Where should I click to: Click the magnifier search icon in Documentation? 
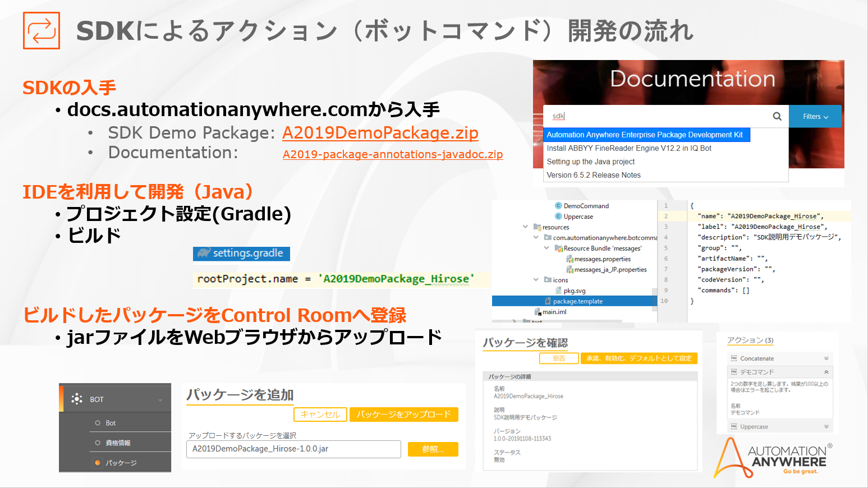777,116
